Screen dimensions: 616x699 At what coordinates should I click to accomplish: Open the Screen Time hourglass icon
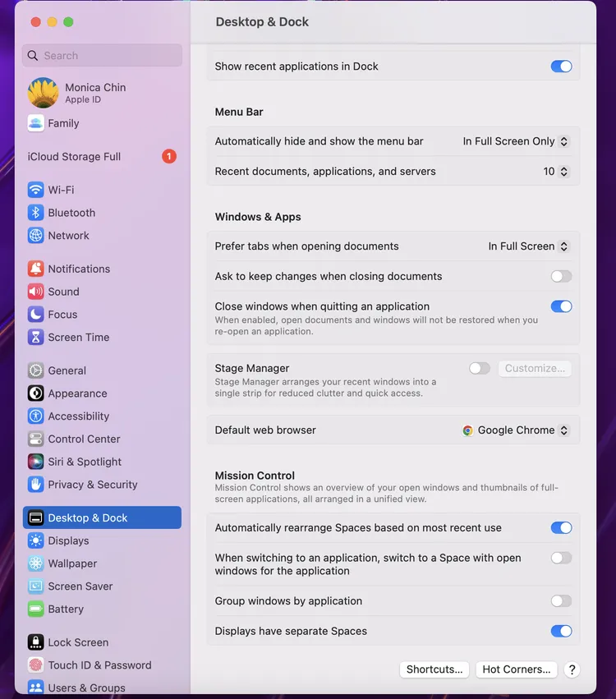(x=35, y=337)
